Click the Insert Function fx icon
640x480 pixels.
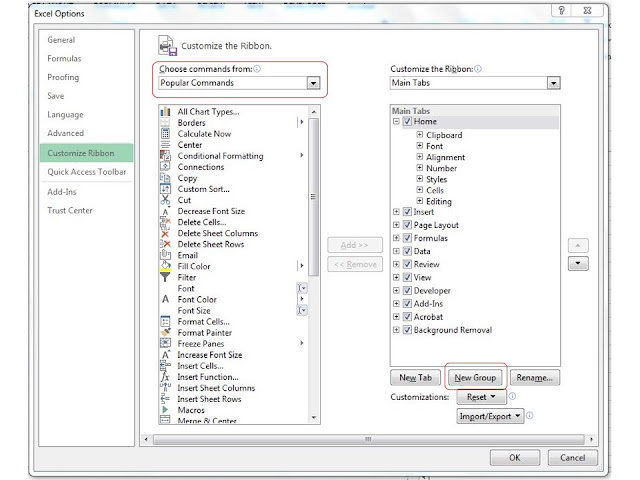click(x=165, y=376)
